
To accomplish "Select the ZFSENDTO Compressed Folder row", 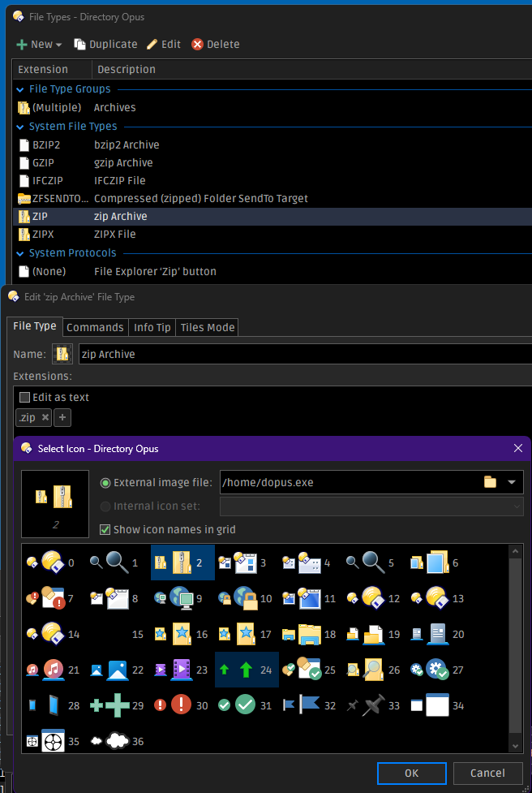I will coord(272,199).
